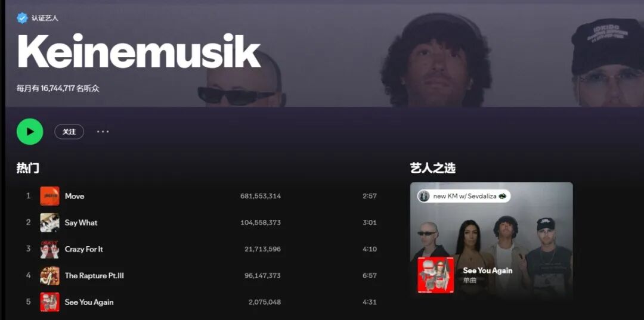Screen dimensions: 644x320
Task: Click the Move track album cover
Action: [49, 196]
